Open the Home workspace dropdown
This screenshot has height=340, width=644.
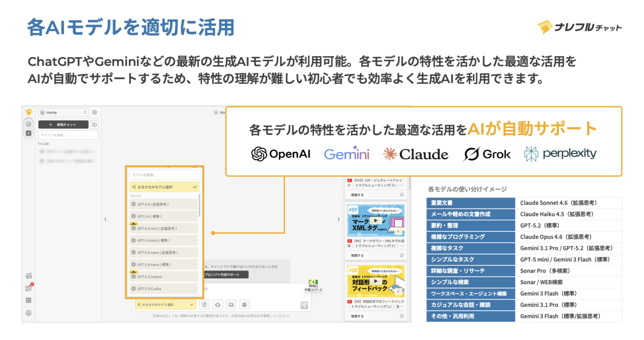coord(64,112)
